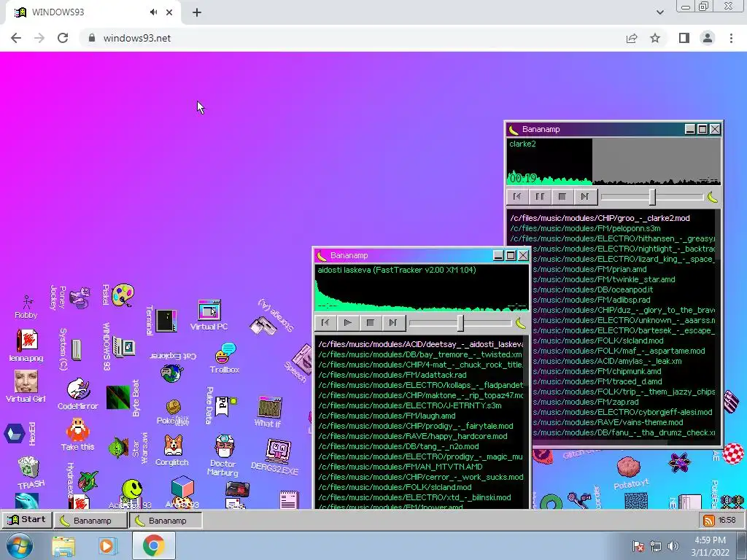Open the HexEd hexagon icon

click(15, 434)
